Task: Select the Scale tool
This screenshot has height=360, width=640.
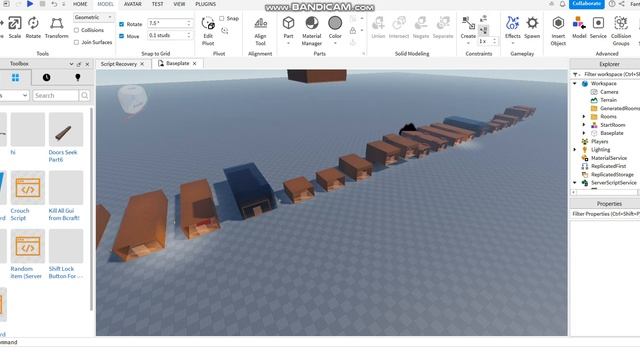Action: pos(15,27)
